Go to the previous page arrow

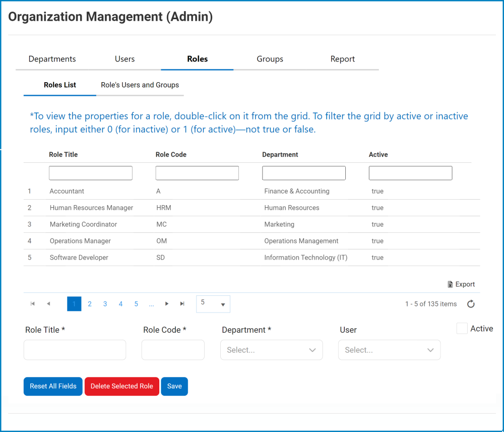click(x=48, y=304)
